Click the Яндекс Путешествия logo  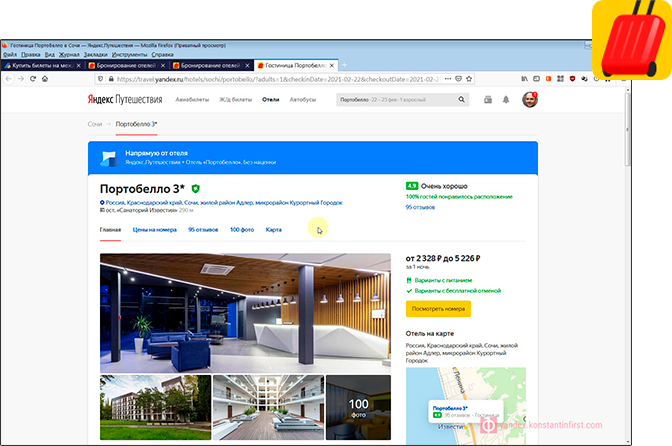125,99
